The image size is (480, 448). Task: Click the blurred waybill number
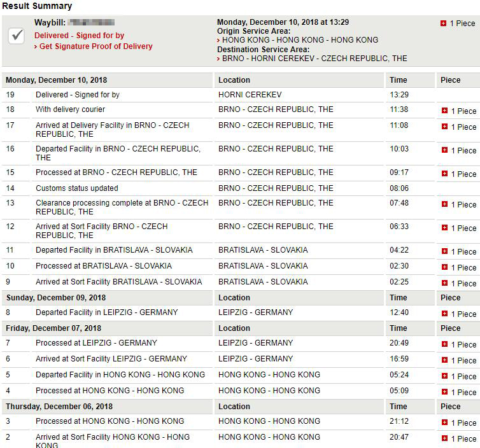click(x=91, y=22)
